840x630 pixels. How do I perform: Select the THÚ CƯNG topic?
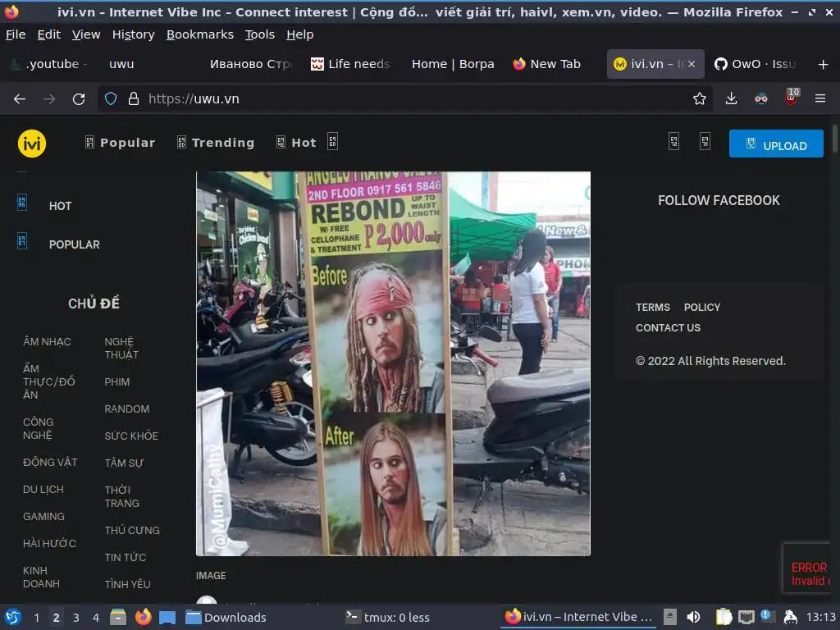point(132,530)
